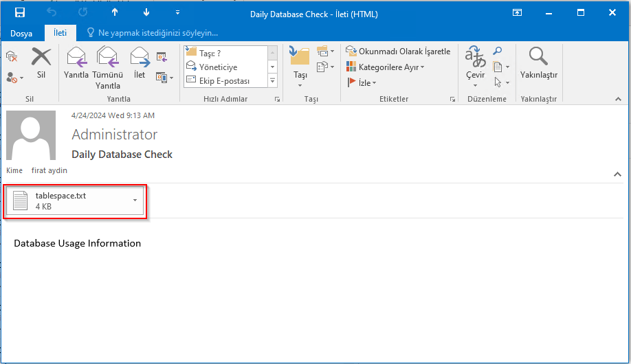Image resolution: width=631 pixels, height=364 pixels.
Task: Click Tümünü Yanıtla reply-all icon
Action: [x=107, y=67]
